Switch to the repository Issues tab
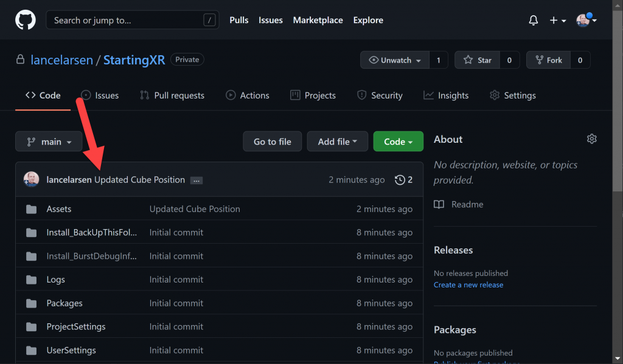Image resolution: width=623 pixels, height=364 pixels. 100,95
